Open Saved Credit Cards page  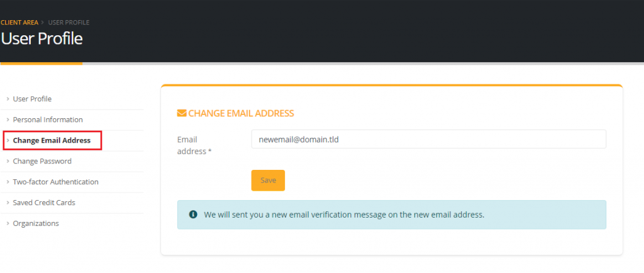(44, 203)
